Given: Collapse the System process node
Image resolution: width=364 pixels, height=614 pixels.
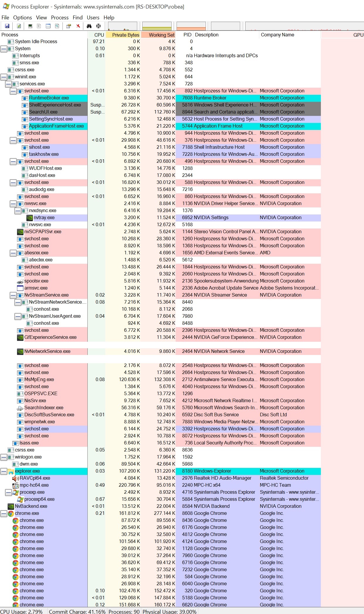Looking at the screenshot, I should click(x=4, y=49).
